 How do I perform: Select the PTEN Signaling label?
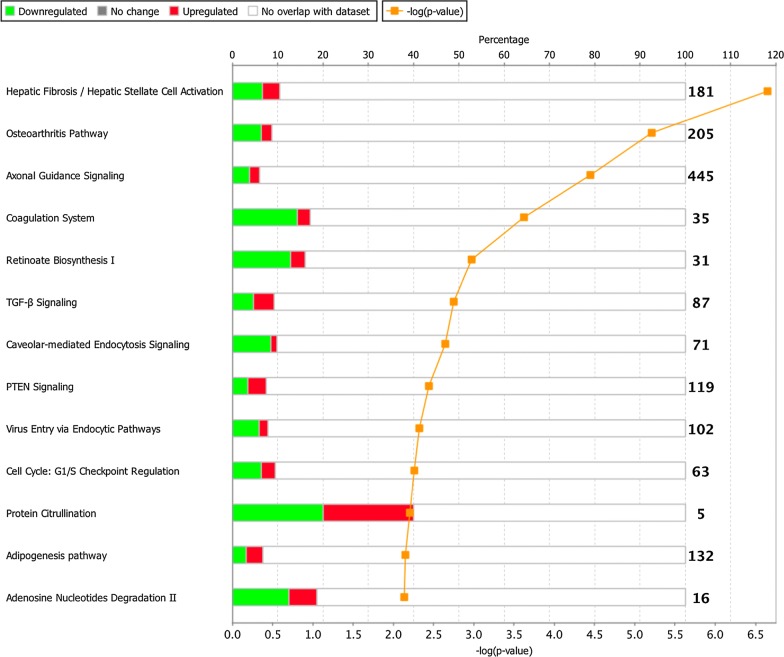(x=40, y=387)
